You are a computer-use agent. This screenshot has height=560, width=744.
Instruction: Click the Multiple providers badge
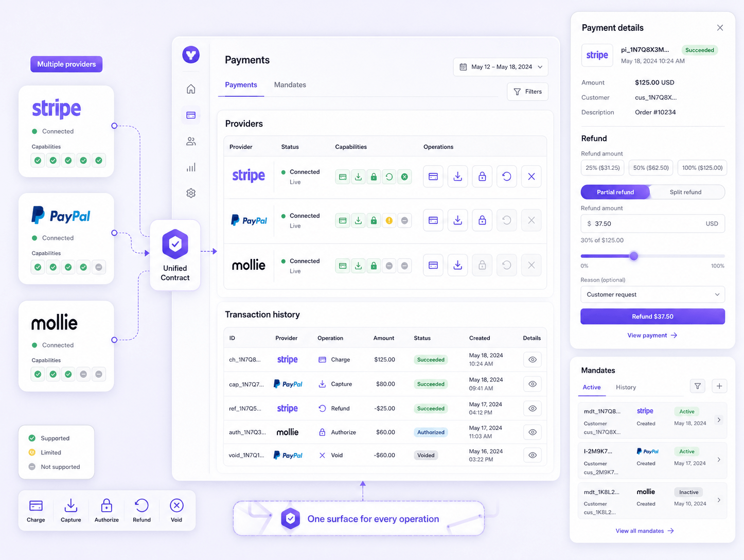point(66,64)
